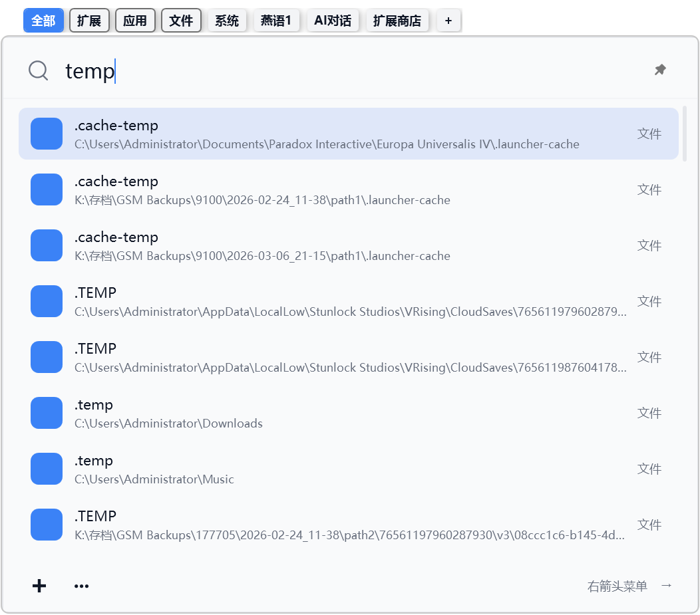Click the 文件 tag on the Downloads .temp row
Image resolution: width=700 pixels, height=615 pixels.
coord(649,413)
